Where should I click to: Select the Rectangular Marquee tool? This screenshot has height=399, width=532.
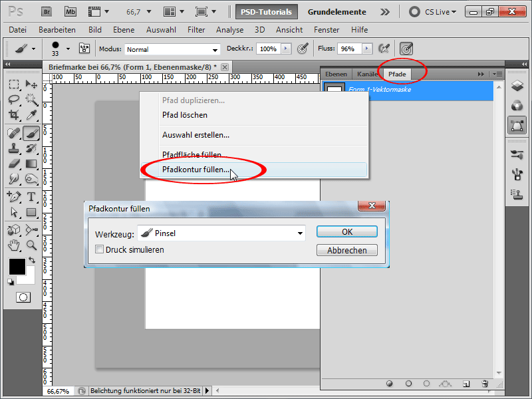pos(14,84)
